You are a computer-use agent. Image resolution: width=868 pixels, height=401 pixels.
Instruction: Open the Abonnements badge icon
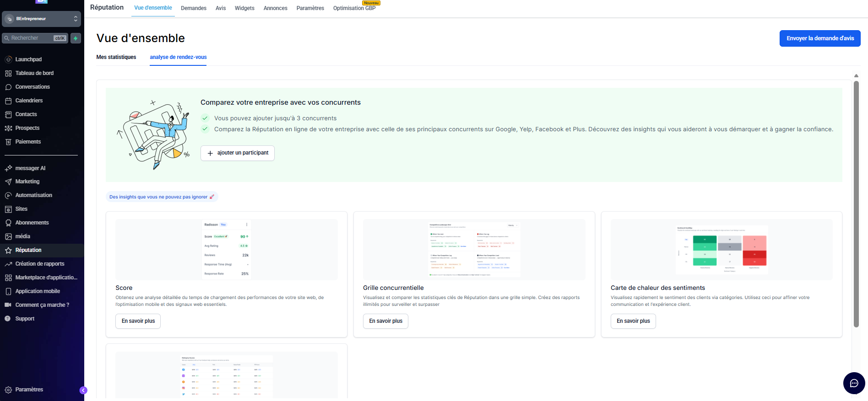(x=8, y=223)
